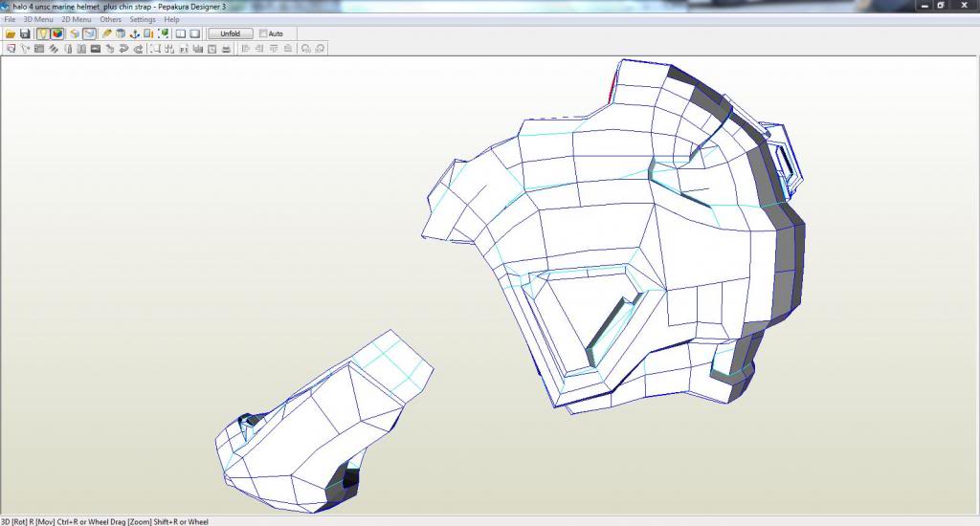Click the scissors-like parts arrangement icon
Viewport: 980px width, 526px height.
click(169, 49)
